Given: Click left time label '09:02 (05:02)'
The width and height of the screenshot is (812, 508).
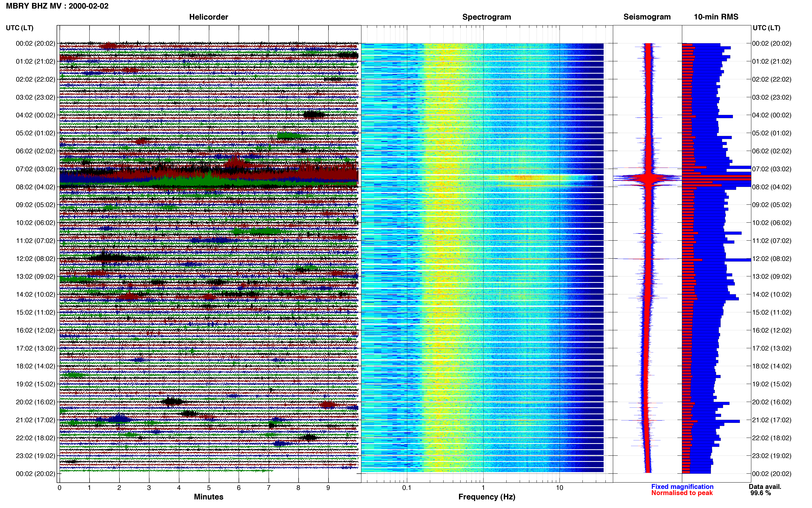Looking at the screenshot, I should tap(35, 205).
